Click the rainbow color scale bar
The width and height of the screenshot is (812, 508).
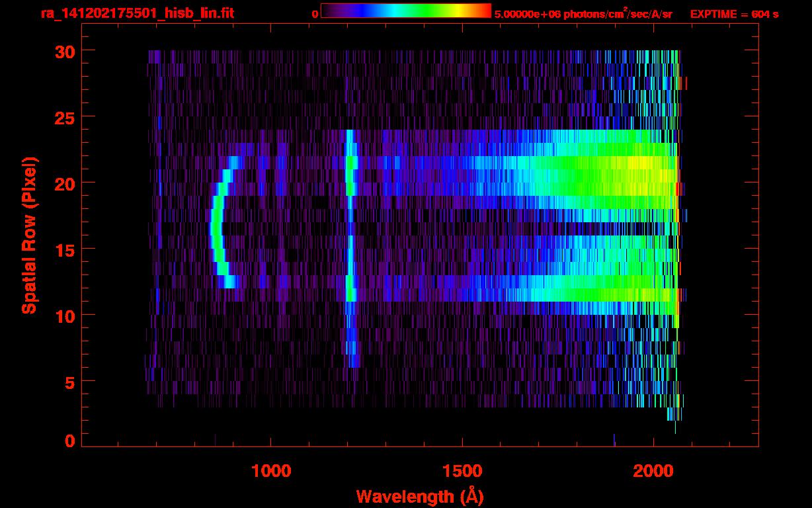pyautogui.click(x=406, y=11)
